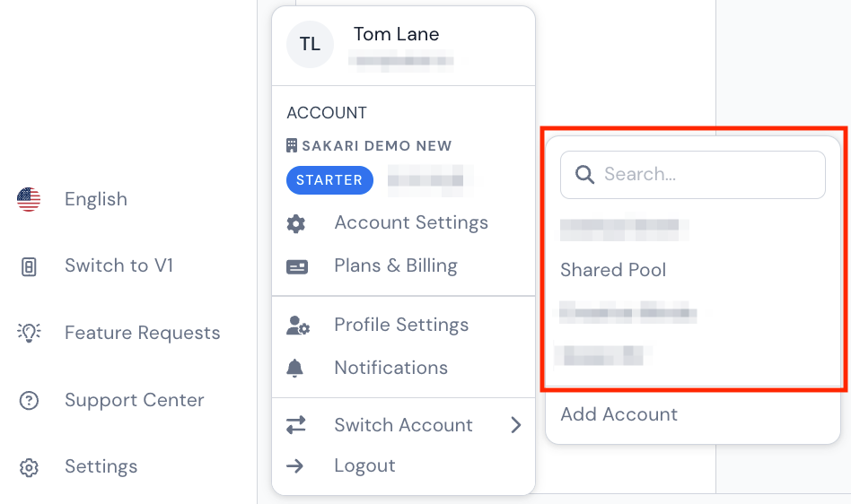Click the Profile Settings user-gear icon

(297, 326)
